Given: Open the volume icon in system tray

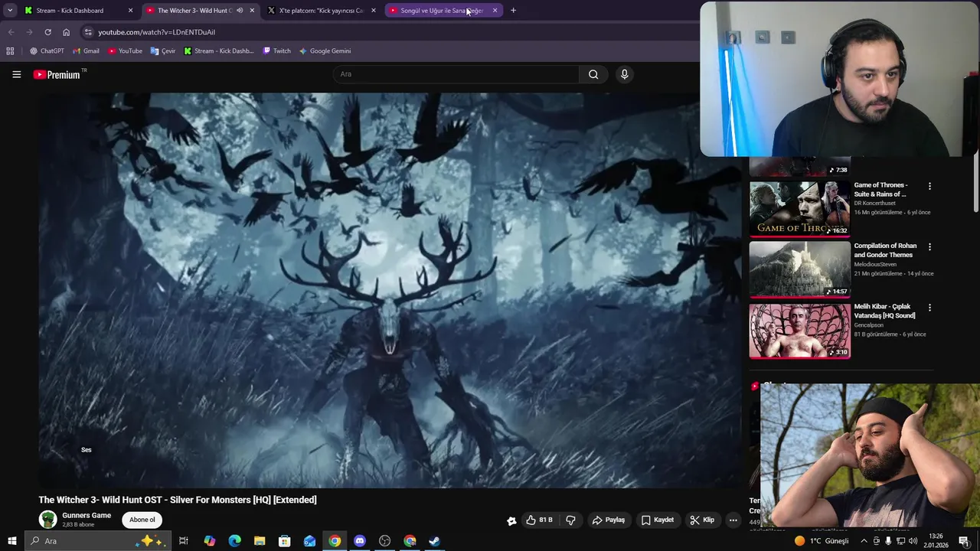Looking at the screenshot, I should [913, 541].
